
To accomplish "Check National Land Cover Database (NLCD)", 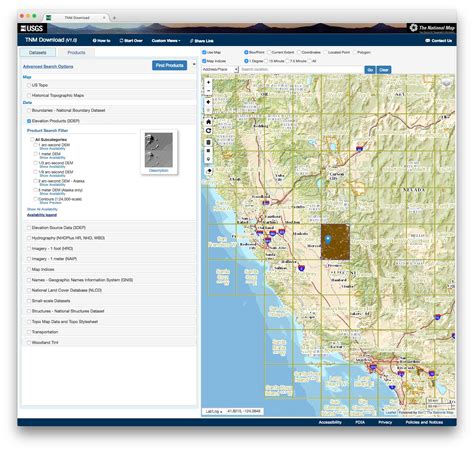I will pos(29,290).
